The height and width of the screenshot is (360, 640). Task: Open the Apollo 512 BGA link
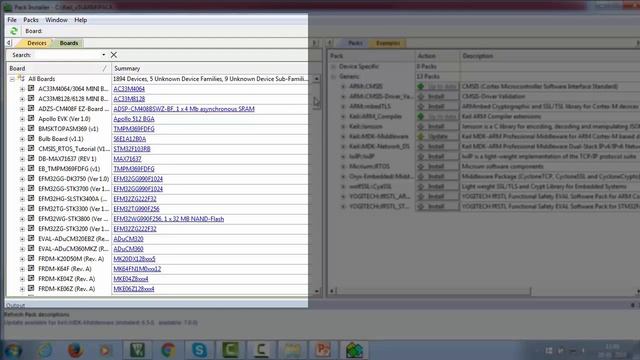(134, 119)
